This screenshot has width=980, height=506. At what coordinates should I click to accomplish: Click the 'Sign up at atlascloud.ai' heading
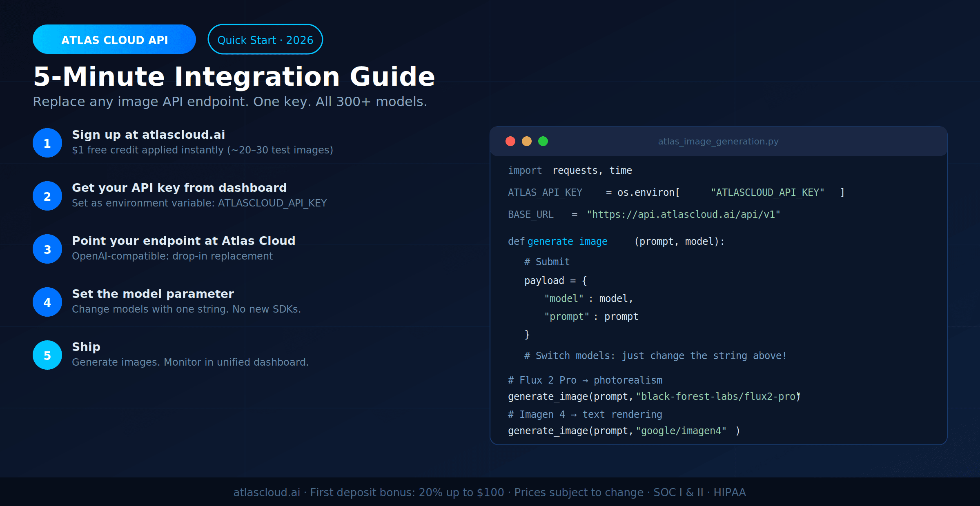pyautogui.click(x=148, y=134)
